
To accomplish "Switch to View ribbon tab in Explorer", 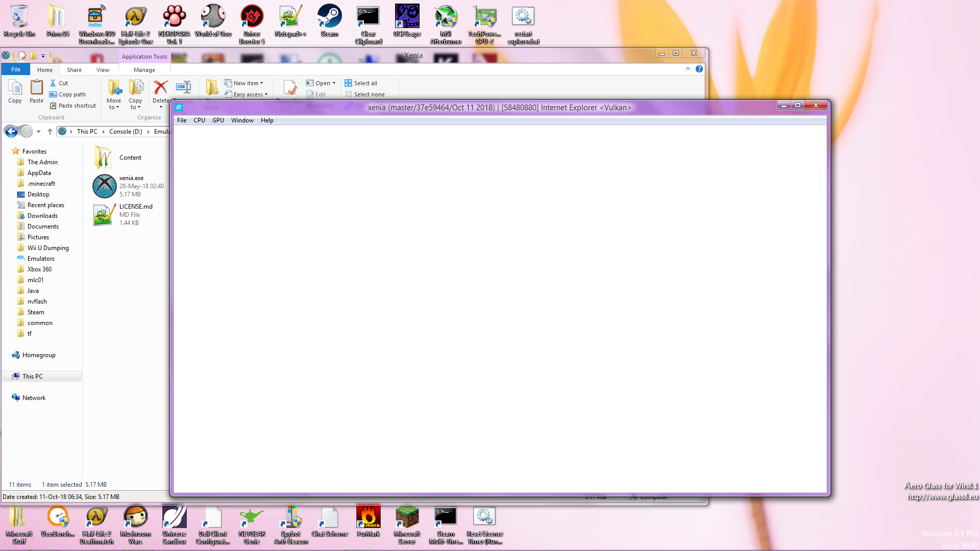I will [103, 70].
